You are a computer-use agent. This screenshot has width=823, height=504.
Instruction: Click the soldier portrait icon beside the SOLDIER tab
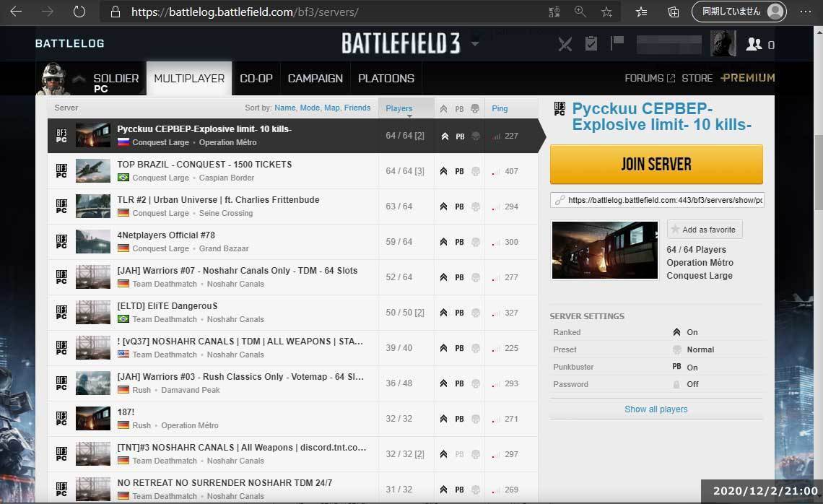pyautogui.click(x=53, y=79)
